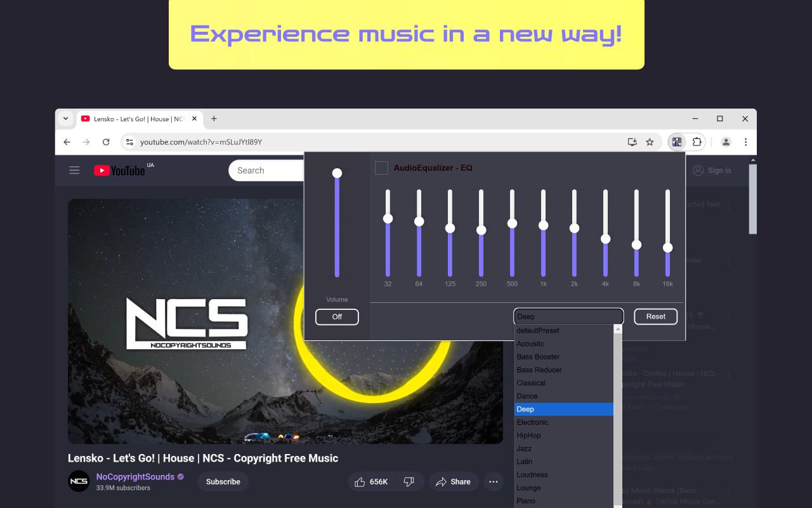
Task: Select the Lounge preset
Action: coord(564,488)
